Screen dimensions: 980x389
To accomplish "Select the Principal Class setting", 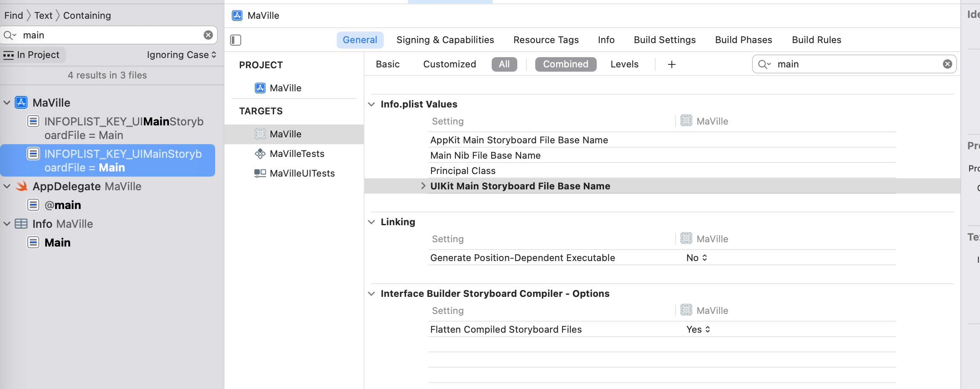I will click(463, 171).
